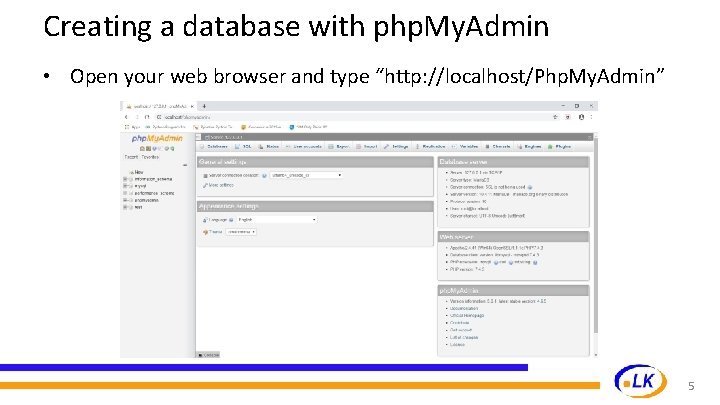The image size is (720, 405).
Task: Expand the information_schema database node
Action: [125, 179]
